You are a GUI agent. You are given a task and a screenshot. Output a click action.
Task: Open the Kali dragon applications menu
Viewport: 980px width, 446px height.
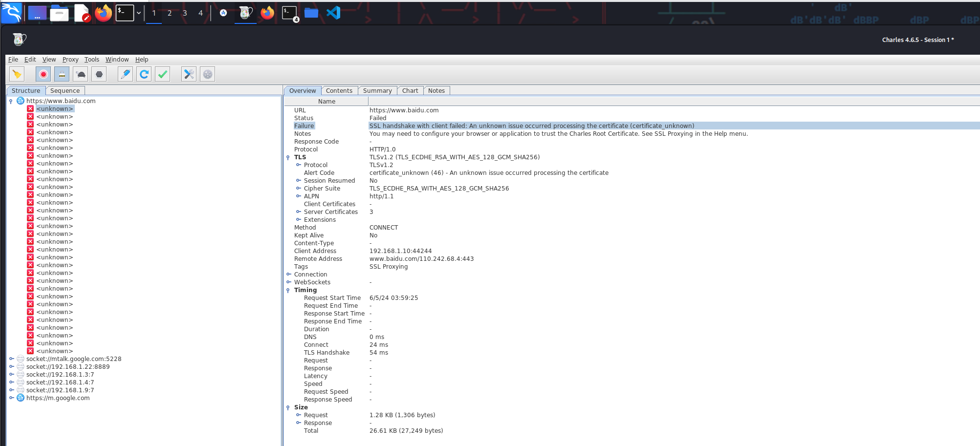coord(11,13)
